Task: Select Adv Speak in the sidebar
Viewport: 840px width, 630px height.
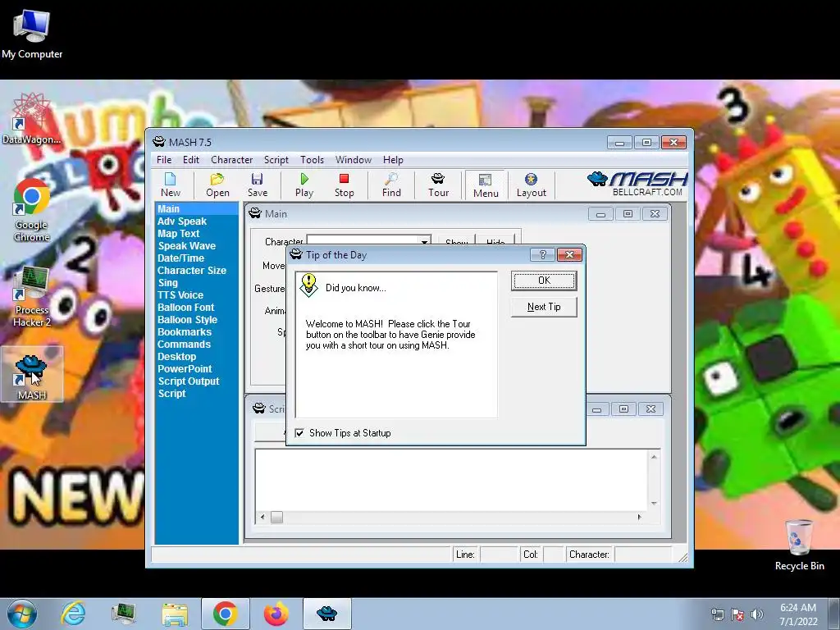Action: 181,221
